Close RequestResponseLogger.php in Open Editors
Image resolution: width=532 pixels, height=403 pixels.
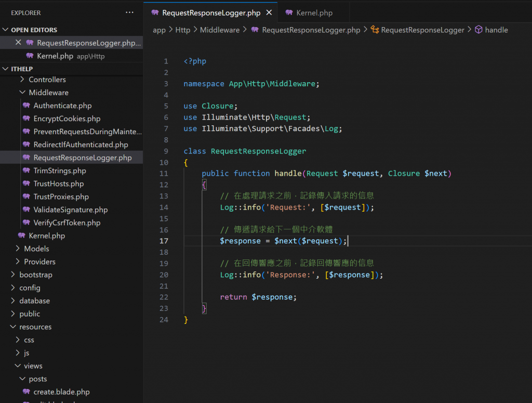18,43
